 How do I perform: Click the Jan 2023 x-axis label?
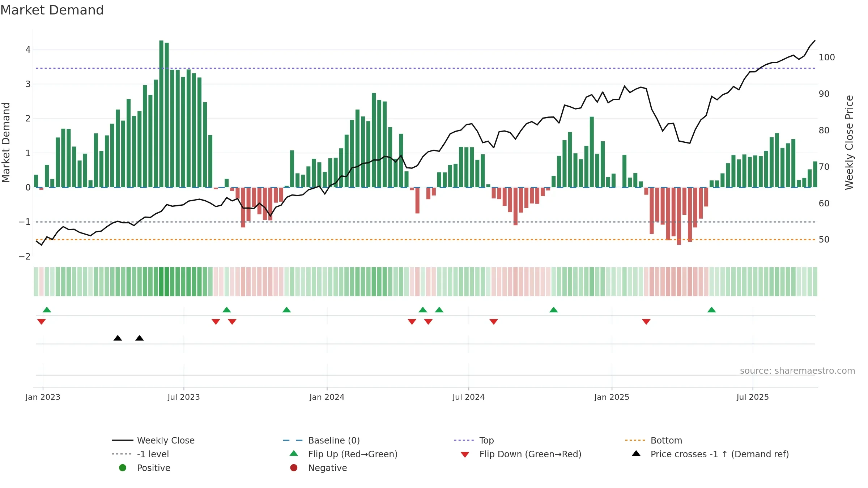[43, 397]
